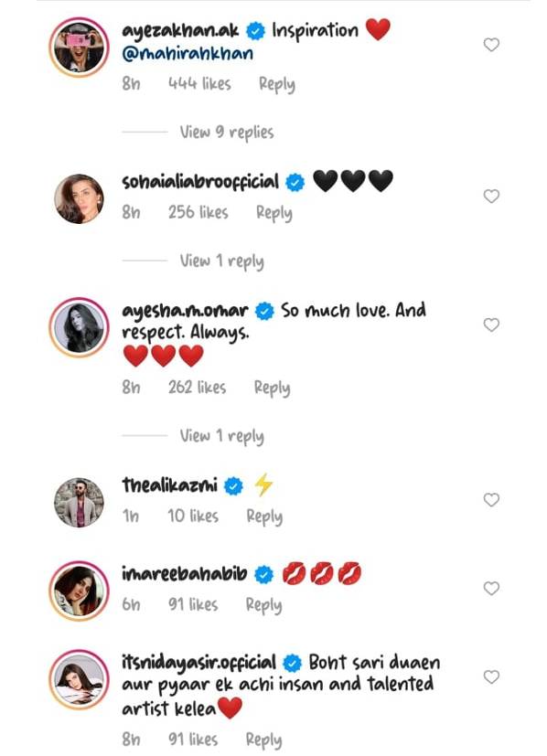
Task: Tap heart beside itsnidayasir.official's comment
Action: (x=491, y=677)
